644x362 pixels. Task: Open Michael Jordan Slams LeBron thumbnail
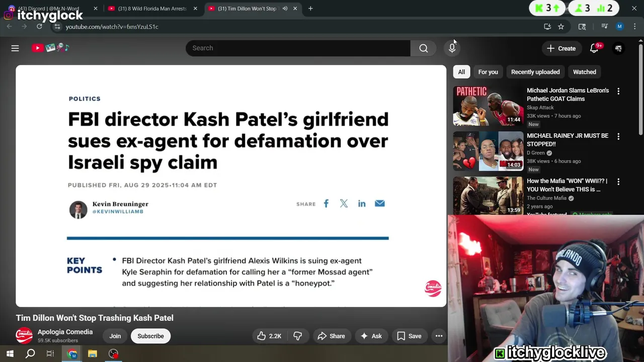(x=488, y=106)
